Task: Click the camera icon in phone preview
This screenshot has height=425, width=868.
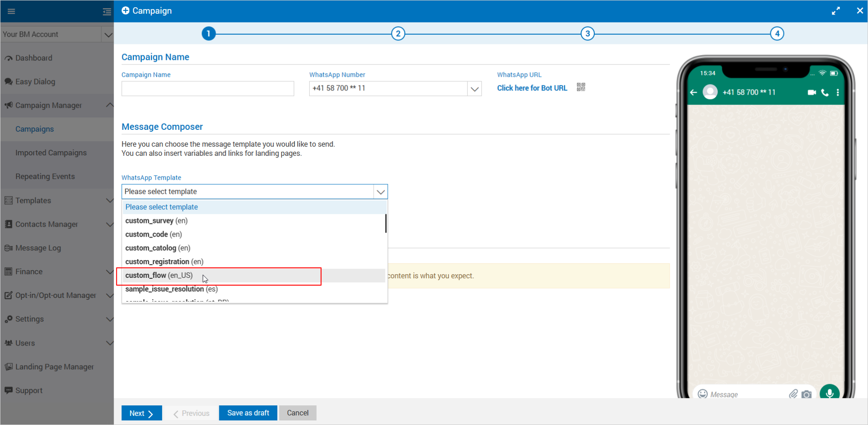Action: [807, 394]
